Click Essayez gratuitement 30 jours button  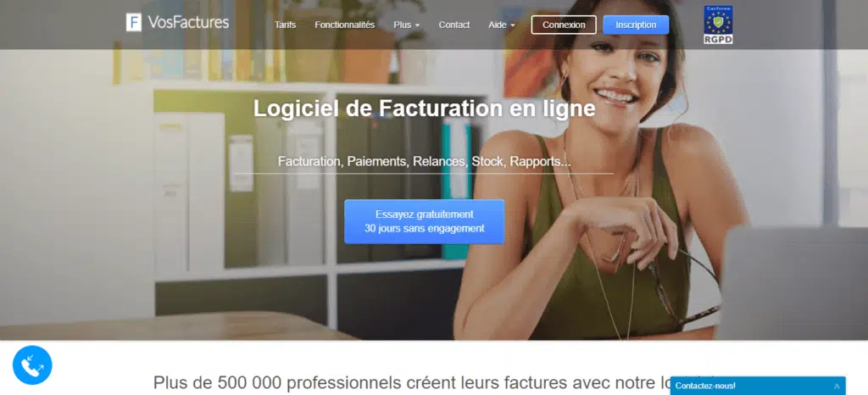(424, 221)
